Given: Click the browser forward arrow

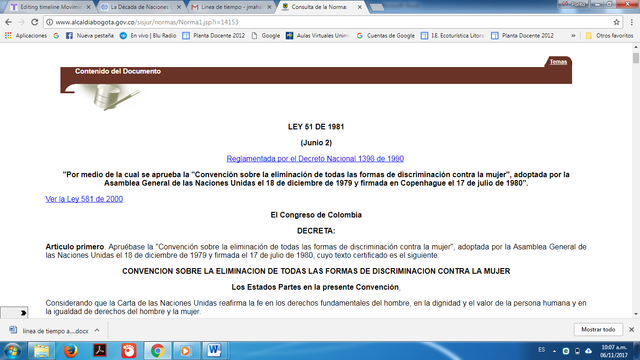Looking at the screenshot, I should click(x=21, y=22).
